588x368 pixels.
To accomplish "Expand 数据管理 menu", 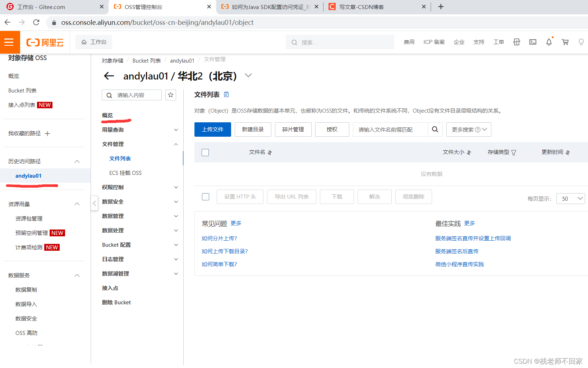I will [x=176, y=216].
